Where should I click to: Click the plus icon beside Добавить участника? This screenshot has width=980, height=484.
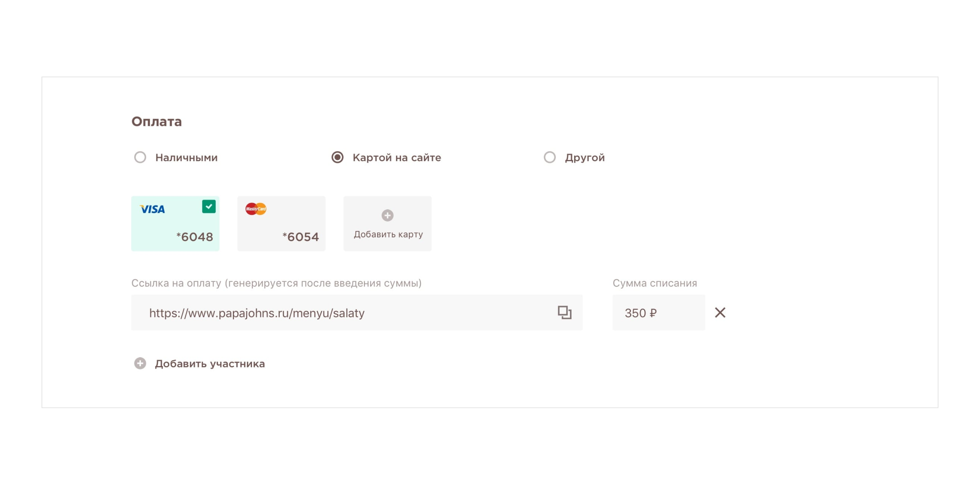tap(140, 363)
